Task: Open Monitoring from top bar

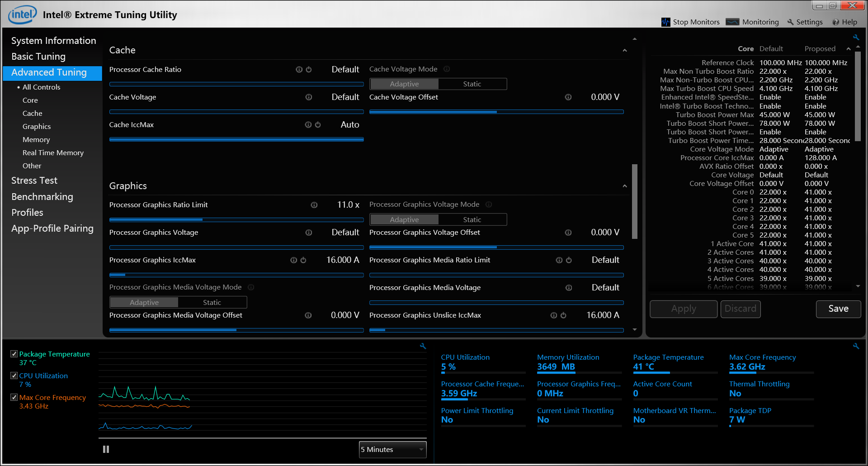Action: point(752,22)
